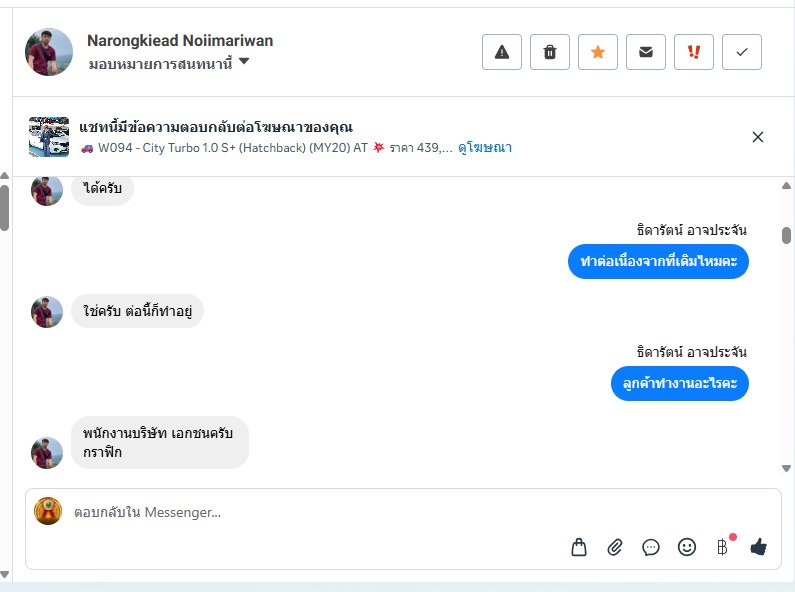Focus the ตอบกลับใน Messenger reply field
The width and height of the screenshot is (795, 592).
point(403,512)
